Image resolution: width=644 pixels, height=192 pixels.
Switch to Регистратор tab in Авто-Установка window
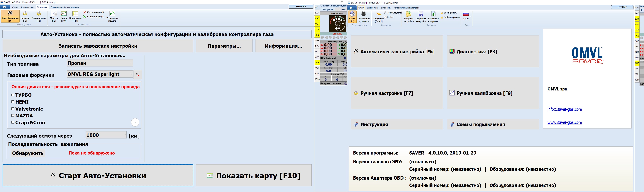click(65, 7)
